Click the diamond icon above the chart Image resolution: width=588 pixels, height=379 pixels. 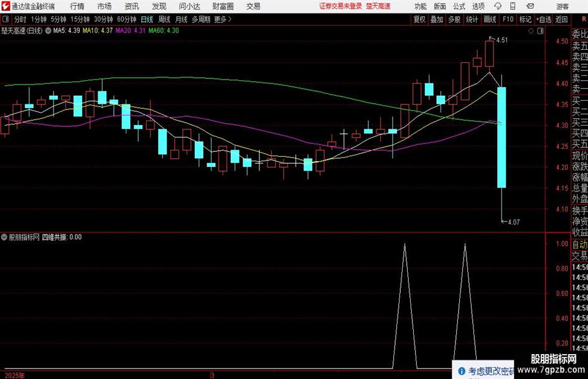[531, 31]
